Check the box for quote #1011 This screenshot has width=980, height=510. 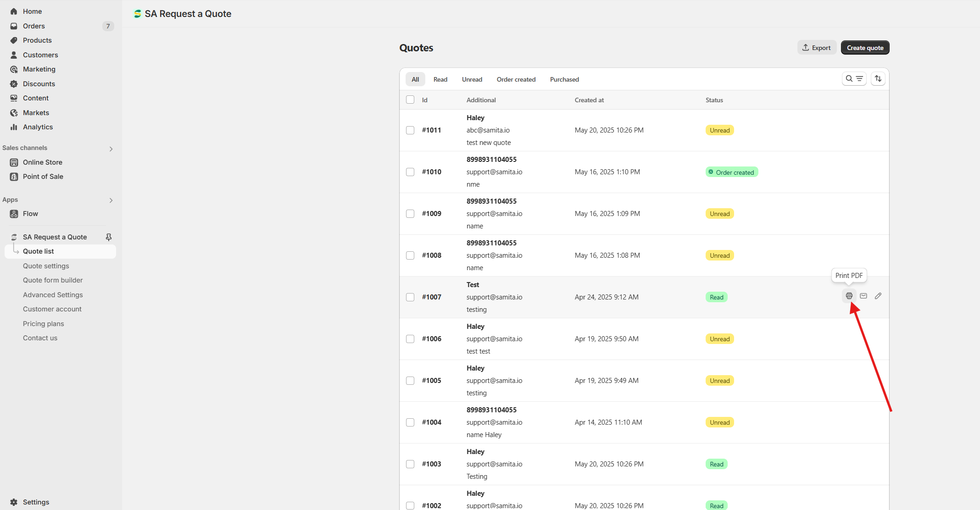410,130
